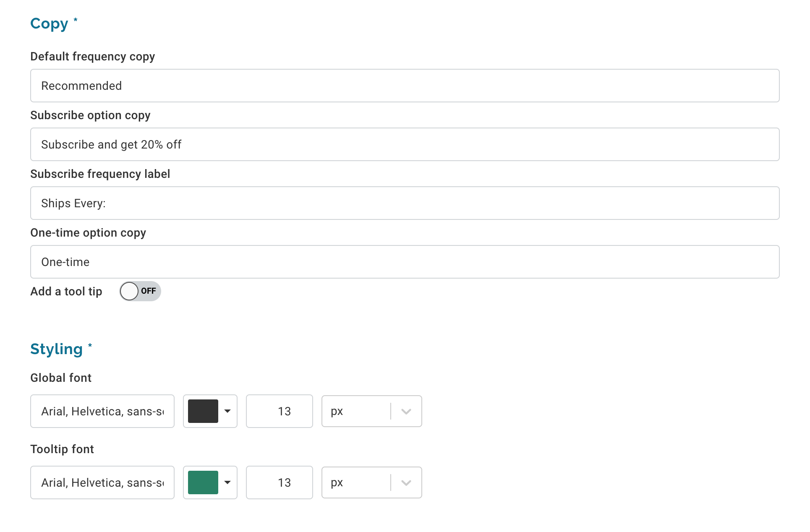
Task: Open the Global font px unit dropdown
Action: (372, 411)
